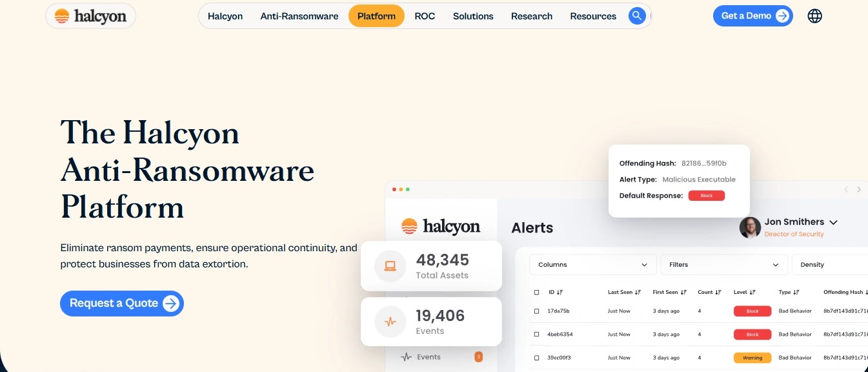The height and width of the screenshot is (372, 868).
Task: Open the search magnifier icon
Action: click(x=637, y=16)
